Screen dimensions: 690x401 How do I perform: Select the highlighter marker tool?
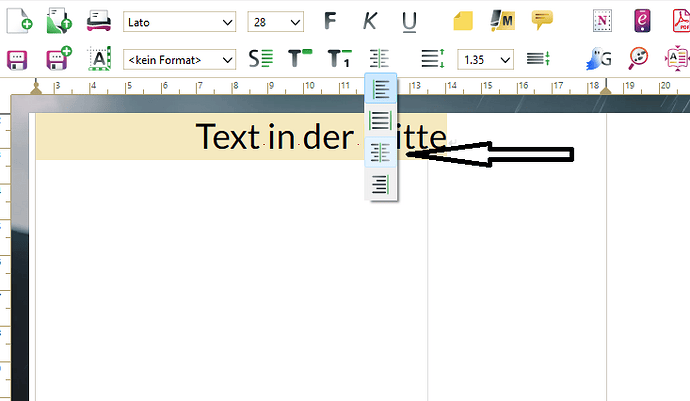502,20
